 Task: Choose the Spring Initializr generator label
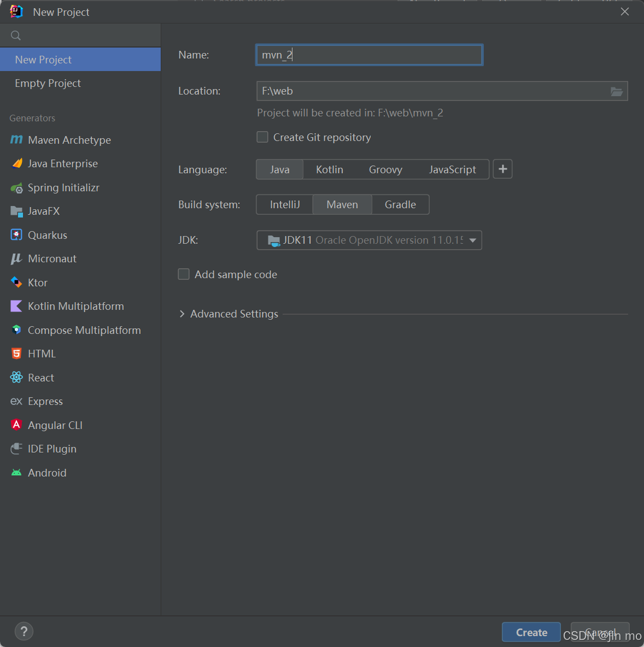point(63,188)
